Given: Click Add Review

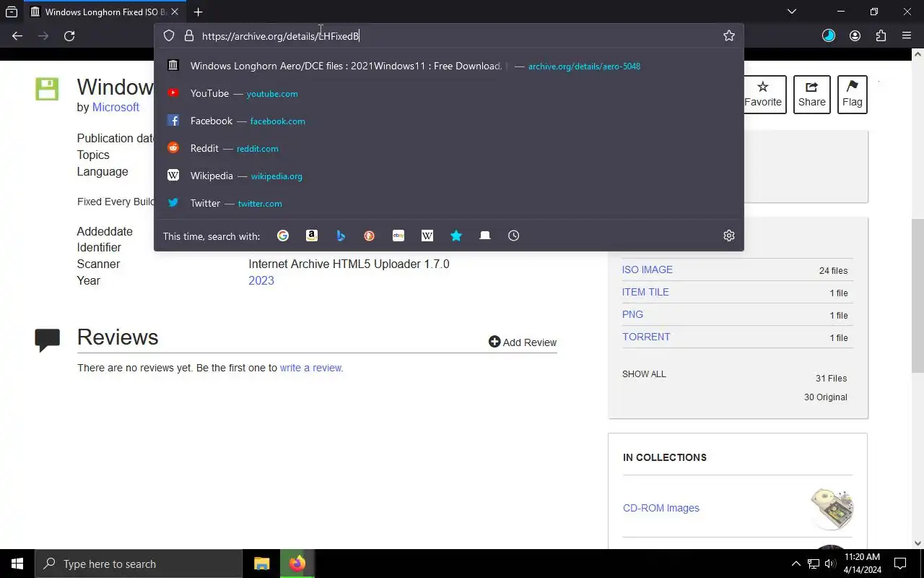Looking at the screenshot, I should (x=523, y=342).
